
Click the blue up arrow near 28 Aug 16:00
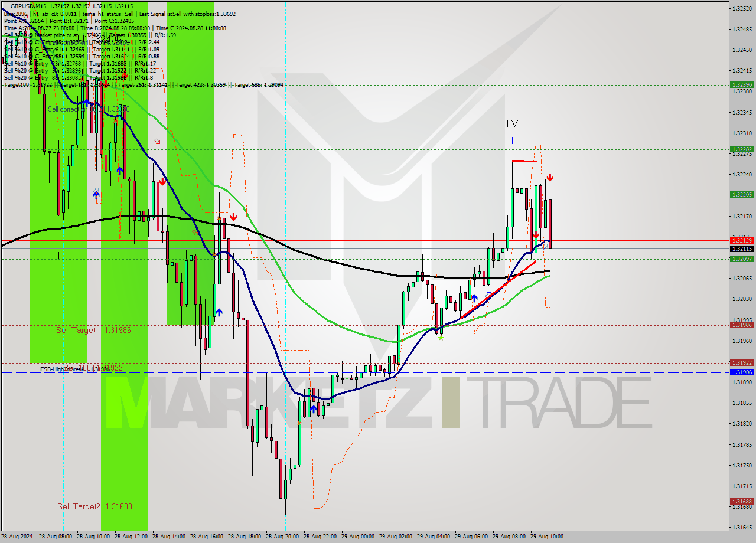pyautogui.click(x=219, y=312)
